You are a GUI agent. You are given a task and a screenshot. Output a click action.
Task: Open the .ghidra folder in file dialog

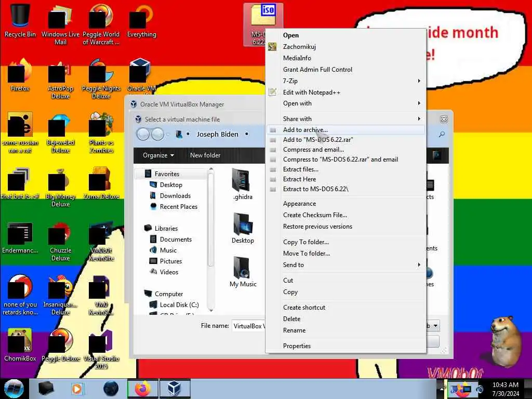243,184
